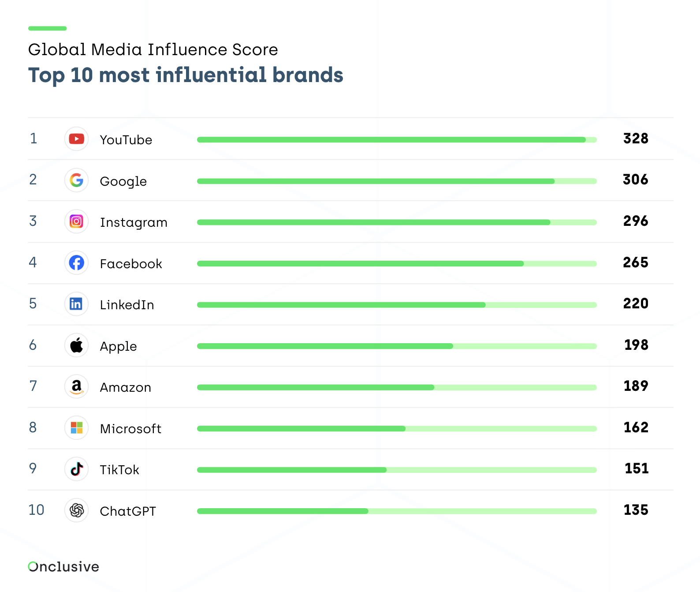Click the Amazon logo icon
Viewport: 700px width, 592px height.
[77, 386]
